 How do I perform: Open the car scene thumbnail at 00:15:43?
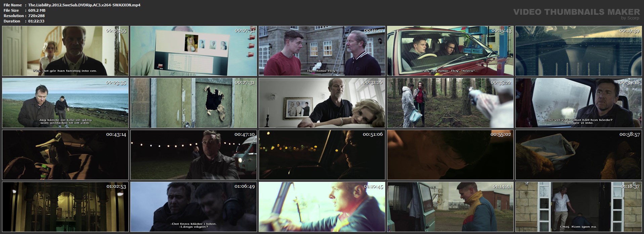tap(450, 51)
